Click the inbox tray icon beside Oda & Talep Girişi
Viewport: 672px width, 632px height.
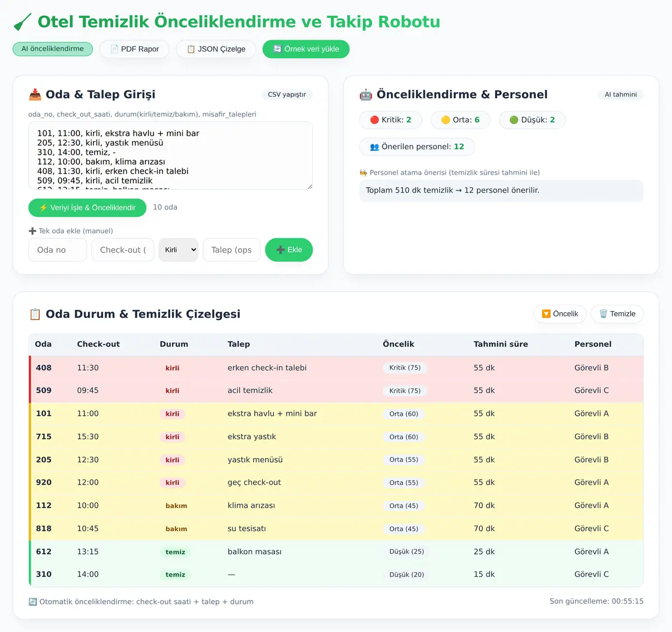35,95
